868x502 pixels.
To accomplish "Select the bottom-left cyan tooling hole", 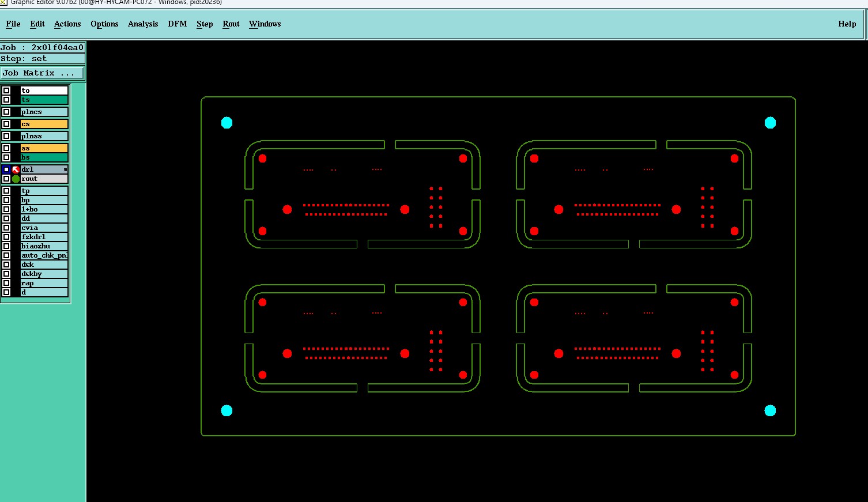I will (x=227, y=410).
